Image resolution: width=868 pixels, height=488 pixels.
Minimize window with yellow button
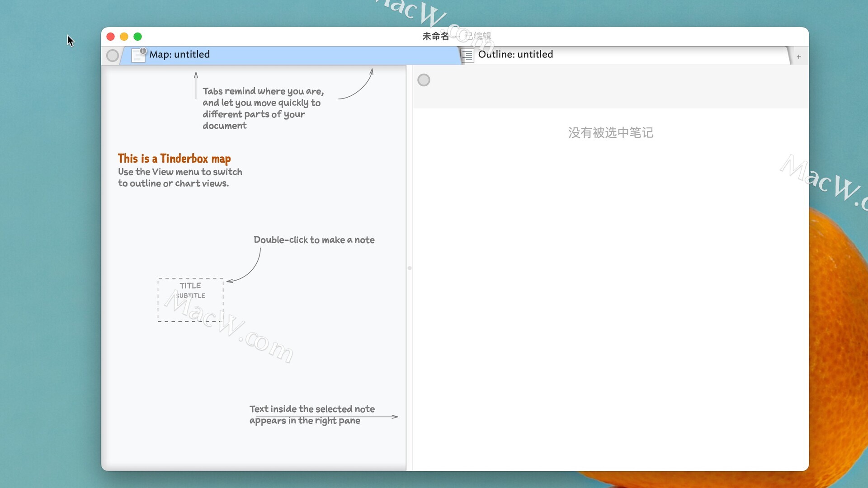click(124, 37)
